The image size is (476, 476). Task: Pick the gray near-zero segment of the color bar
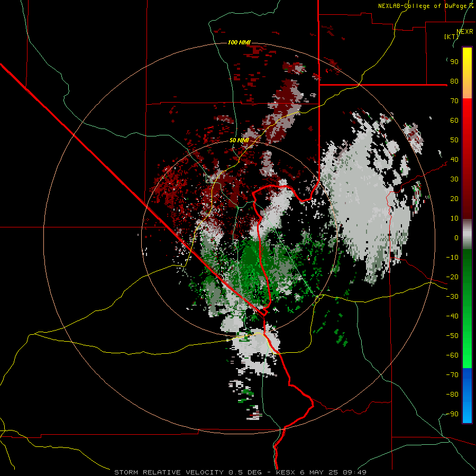tap(467, 234)
